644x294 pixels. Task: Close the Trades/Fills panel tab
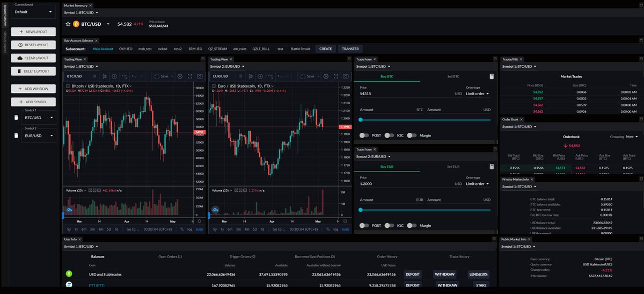click(521, 59)
